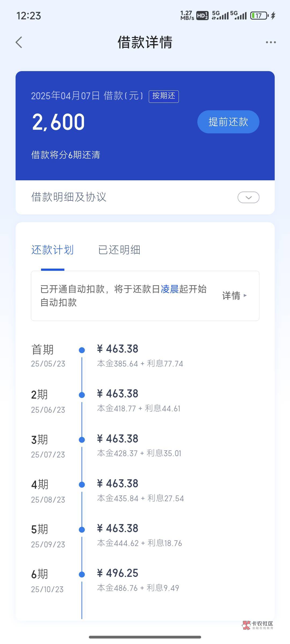290x644 pixels.
Task: Tap the 按期还 label tag
Action: [x=164, y=96]
